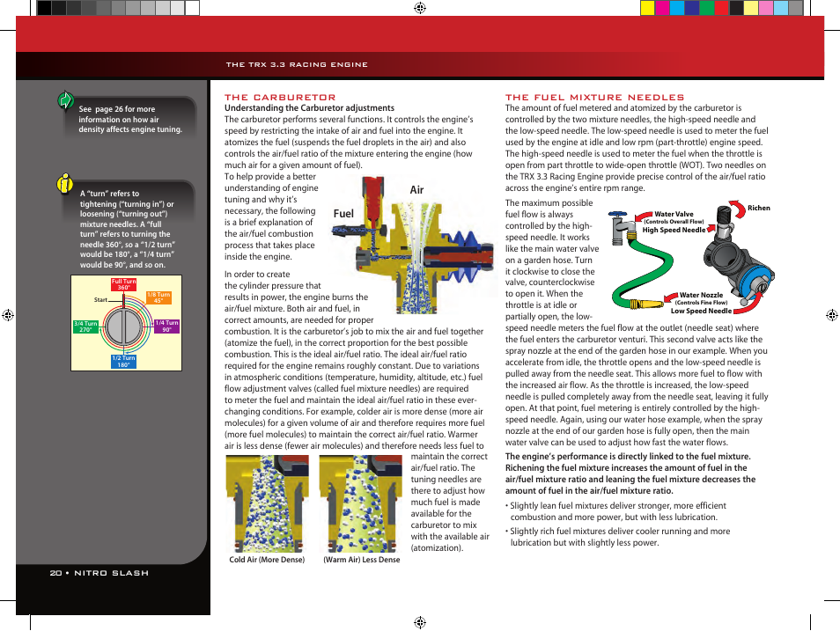840x631 pixels.
Task: Click the 'Full Turn 360°' red label
Action: pyautogui.click(x=124, y=284)
